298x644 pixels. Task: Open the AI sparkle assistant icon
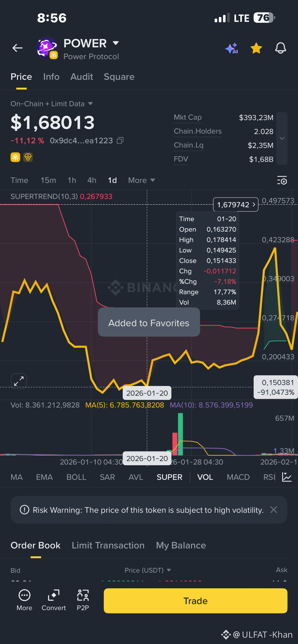pos(232,48)
